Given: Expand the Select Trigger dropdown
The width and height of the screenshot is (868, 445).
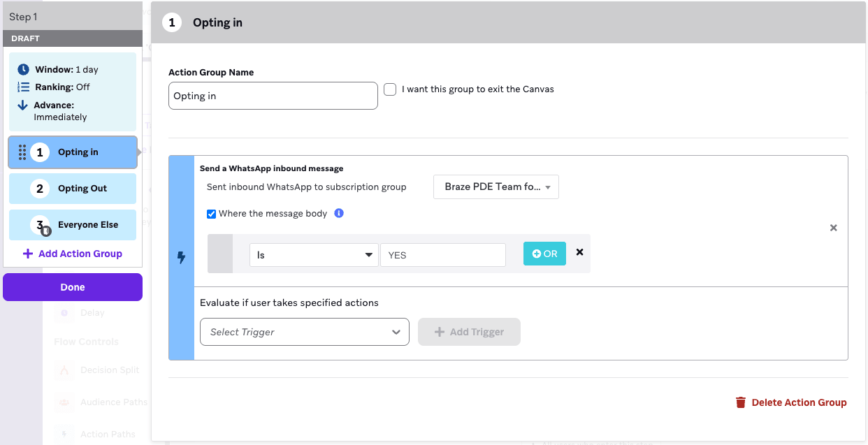Looking at the screenshot, I should (304, 332).
